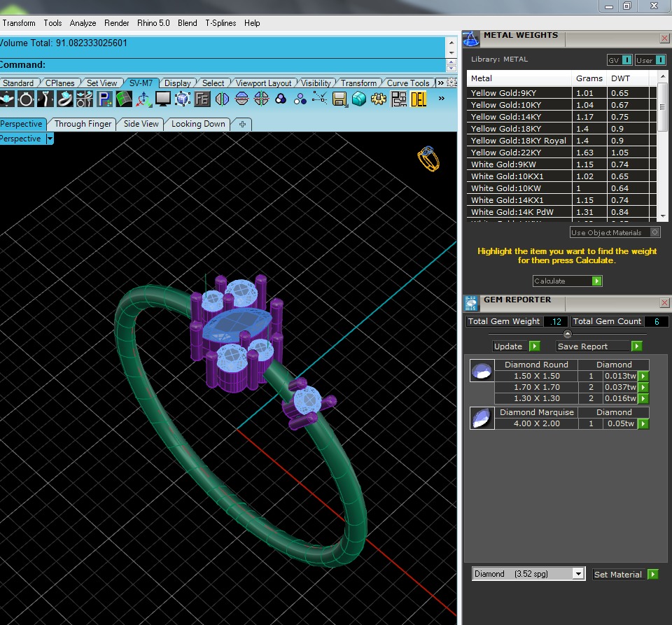Click the metal list vertical scrollbar thumb

tap(663, 107)
